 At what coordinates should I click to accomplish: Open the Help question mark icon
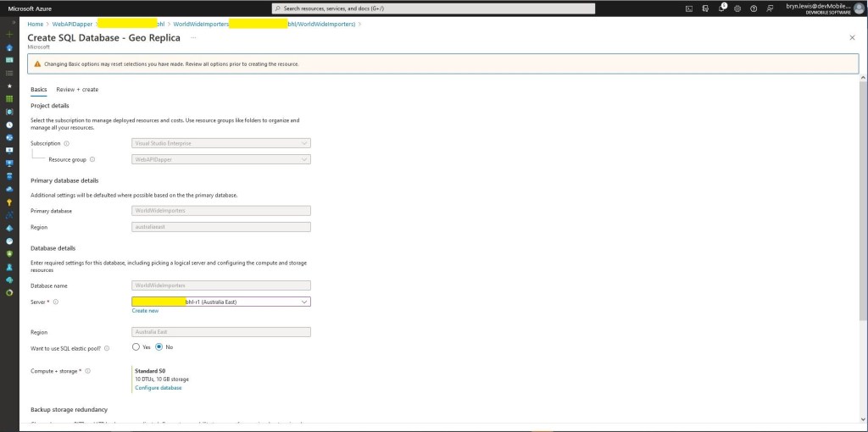click(x=754, y=8)
